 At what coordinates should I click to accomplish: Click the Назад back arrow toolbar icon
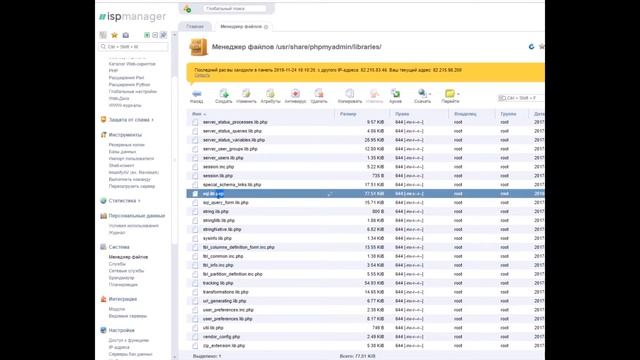click(197, 93)
